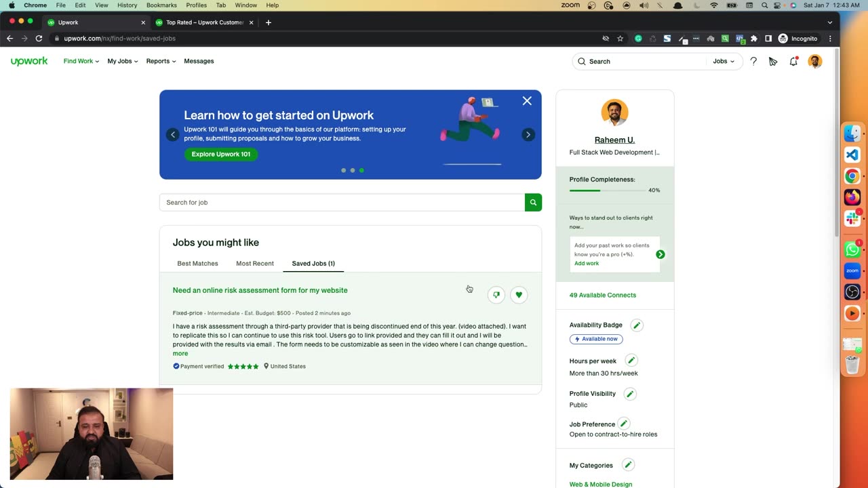Reload the page in Chrome

[x=39, y=39]
